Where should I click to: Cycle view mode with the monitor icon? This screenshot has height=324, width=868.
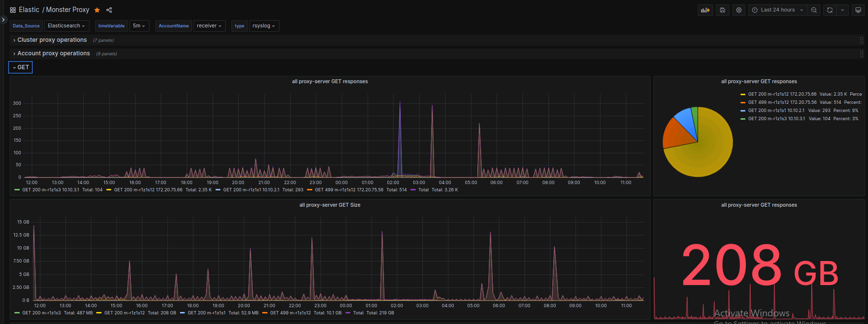(858, 10)
